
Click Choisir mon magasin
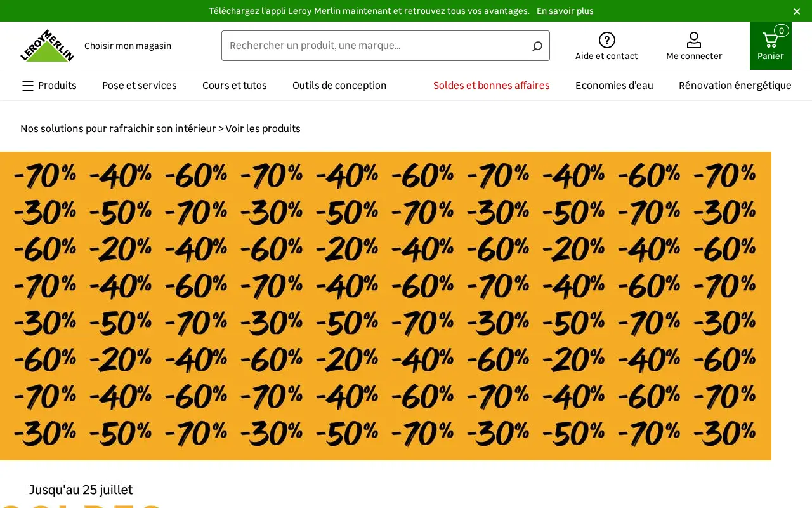point(128,46)
